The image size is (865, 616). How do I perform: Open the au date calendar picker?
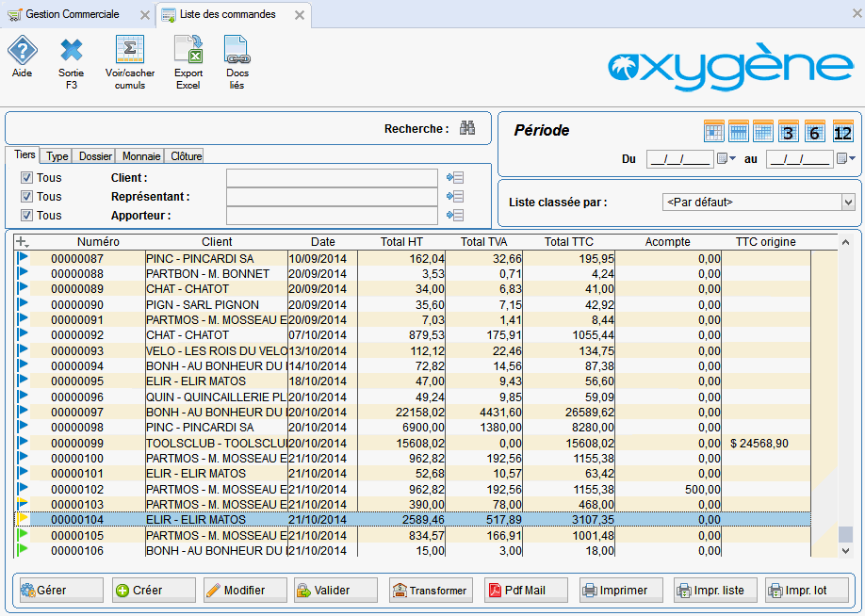point(846,159)
